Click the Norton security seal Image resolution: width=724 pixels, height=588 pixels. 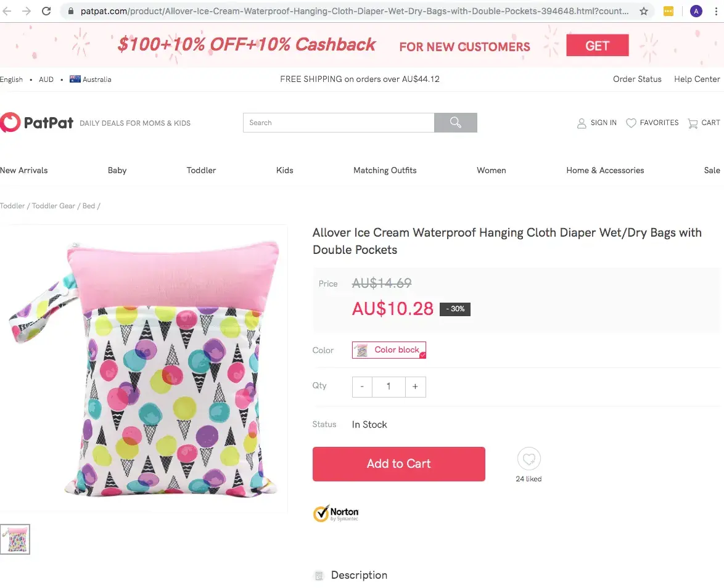pyautogui.click(x=335, y=513)
